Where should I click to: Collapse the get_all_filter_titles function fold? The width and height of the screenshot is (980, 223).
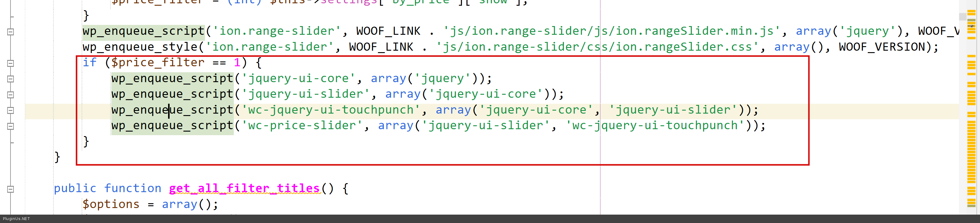[11, 189]
